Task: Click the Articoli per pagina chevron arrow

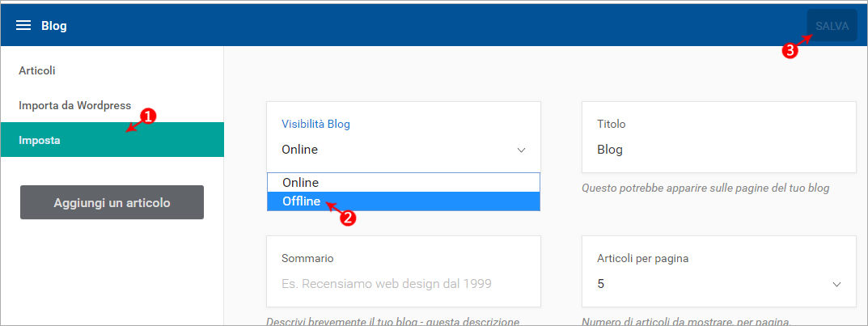Action: point(836,285)
